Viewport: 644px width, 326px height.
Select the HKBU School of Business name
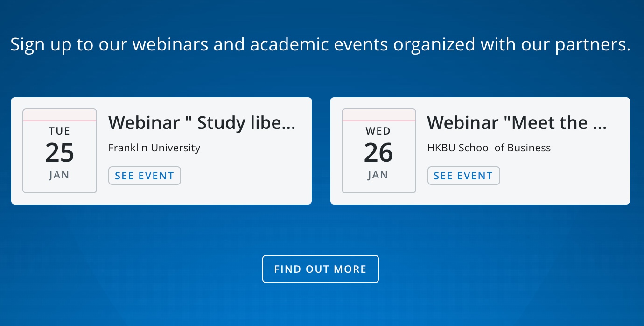point(489,148)
